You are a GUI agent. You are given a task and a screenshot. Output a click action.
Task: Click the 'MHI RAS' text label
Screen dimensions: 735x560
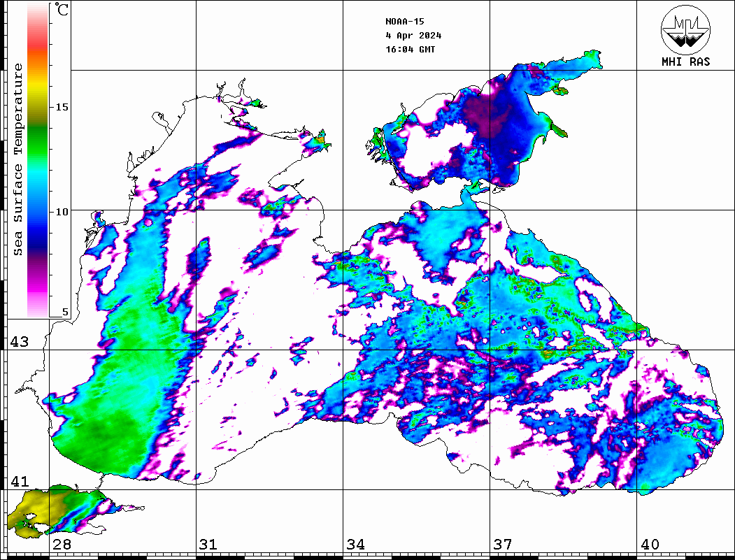(685, 62)
